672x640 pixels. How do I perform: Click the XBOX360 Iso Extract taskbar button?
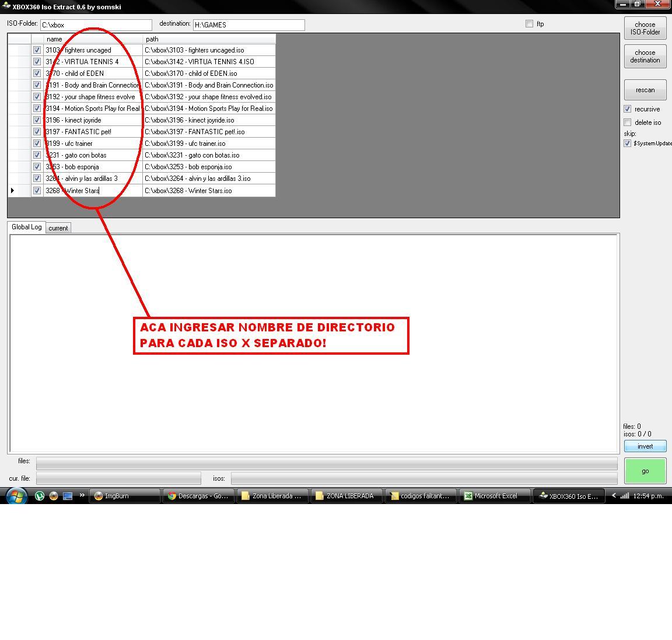click(x=569, y=496)
